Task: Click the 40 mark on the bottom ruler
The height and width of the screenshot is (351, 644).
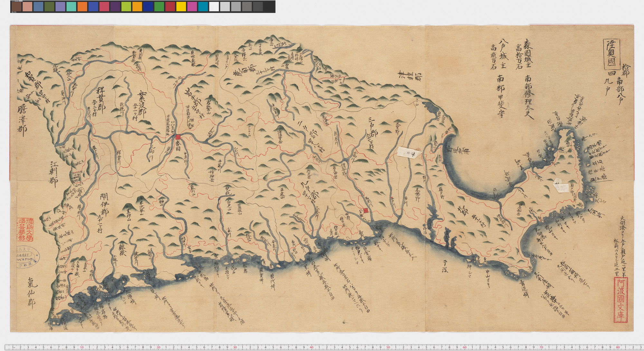Action: [x=311, y=347]
